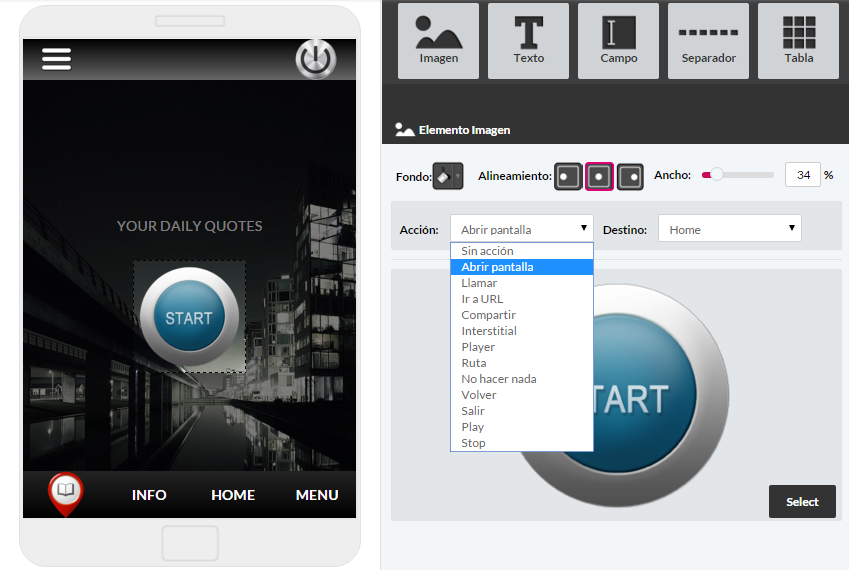Click the power icon in phone preview
The width and height of the screenshot is (849, 570).
point(316,58)
